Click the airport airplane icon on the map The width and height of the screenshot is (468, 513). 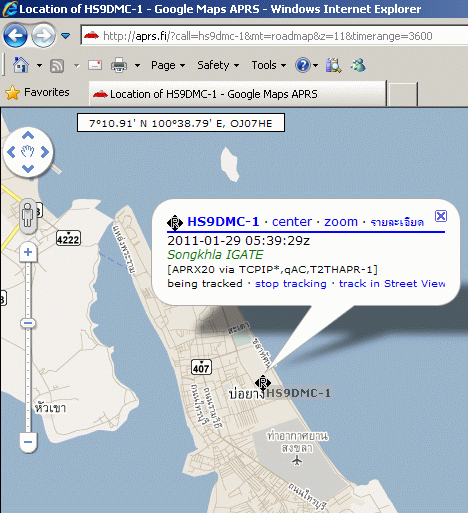[297, 461]
